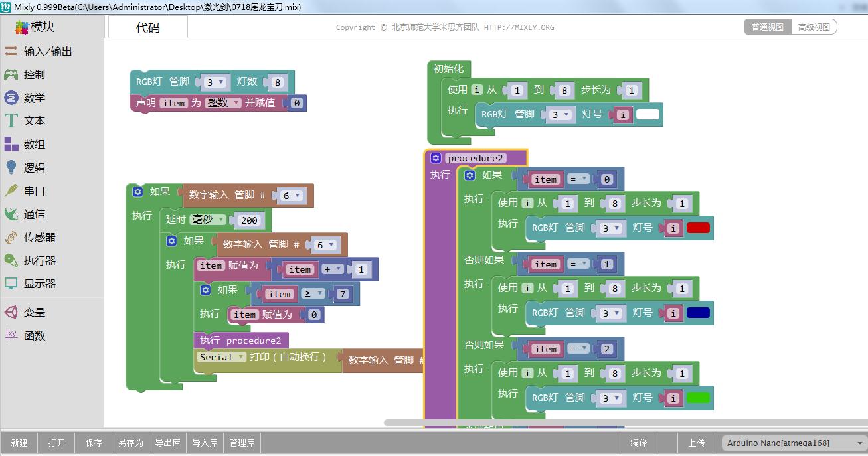
Task: Switch to 高级视图 view
Action: pyautogui.click(x=814, y=27)
